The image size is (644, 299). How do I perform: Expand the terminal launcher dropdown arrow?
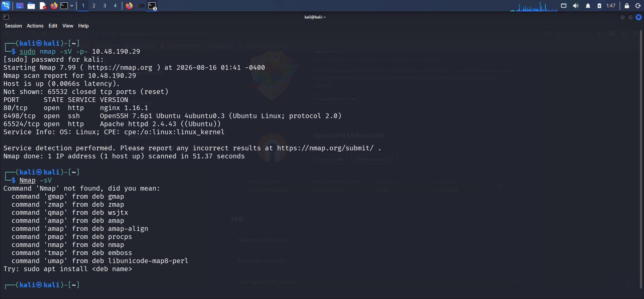[x=72, y=6]
